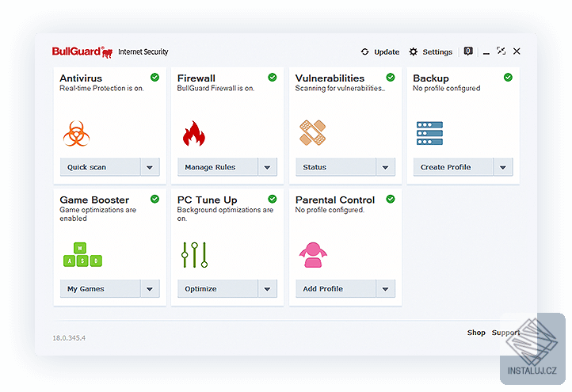
Task: Expand the Optimize dropdown arrow
Action: point(268,289)
